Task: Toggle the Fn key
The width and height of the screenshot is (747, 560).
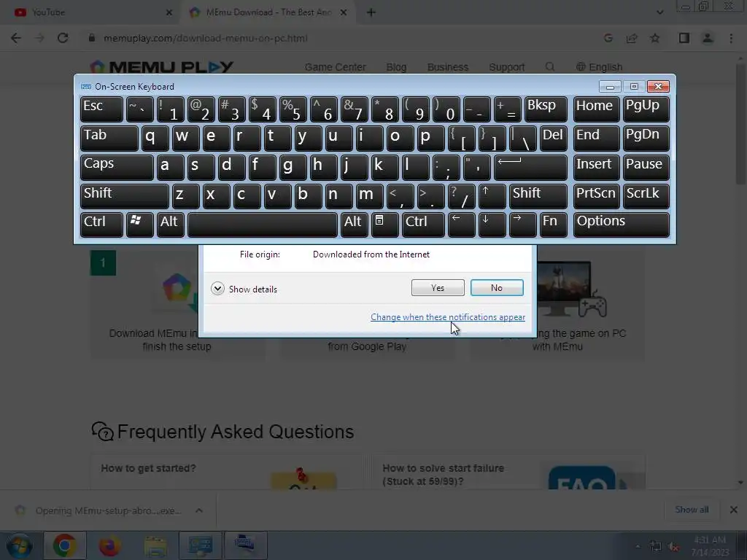Action: (553, 225)
